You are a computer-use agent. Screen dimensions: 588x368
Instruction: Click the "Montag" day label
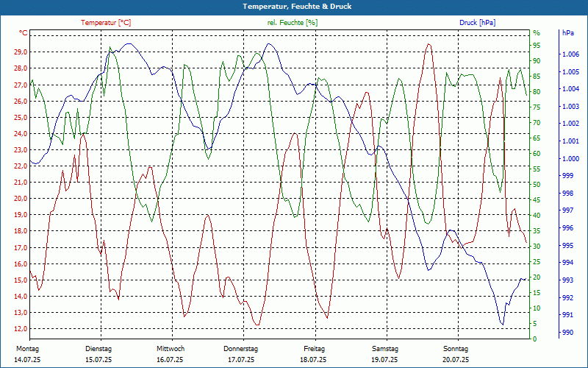click(27, 349)
